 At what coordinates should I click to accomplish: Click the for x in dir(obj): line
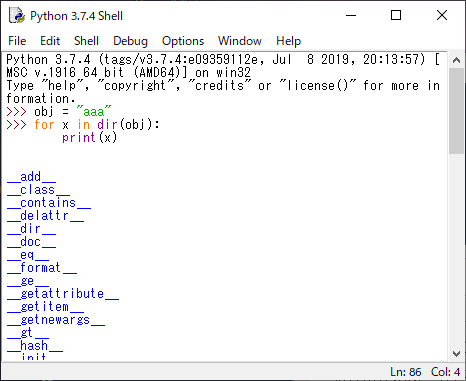click(x=83, y=125)
